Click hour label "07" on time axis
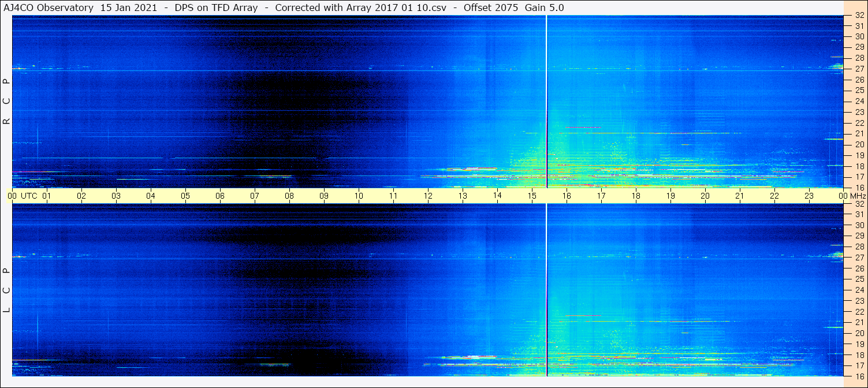The height and width of the screenshot is (388, 868). tap(255, 196)
